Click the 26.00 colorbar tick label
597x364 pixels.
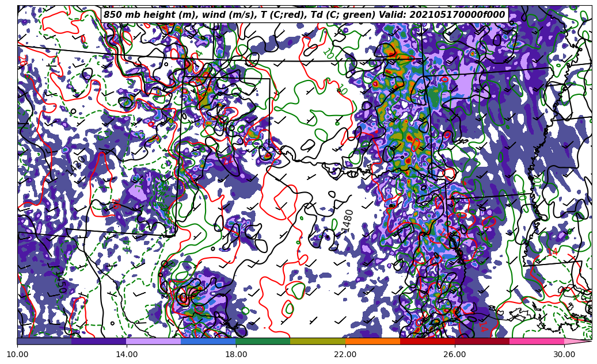pos(455,355)
